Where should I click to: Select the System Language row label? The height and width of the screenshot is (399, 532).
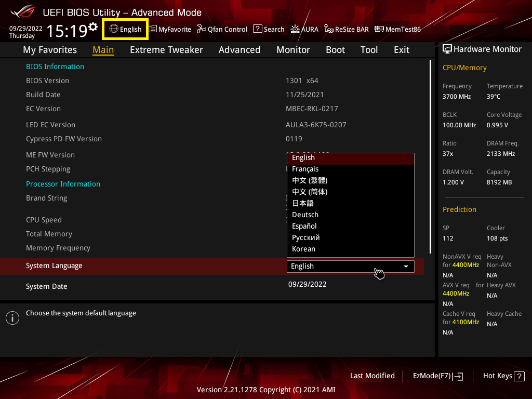coord(54,265)
